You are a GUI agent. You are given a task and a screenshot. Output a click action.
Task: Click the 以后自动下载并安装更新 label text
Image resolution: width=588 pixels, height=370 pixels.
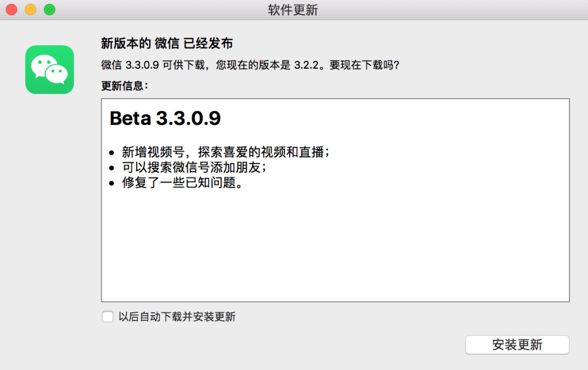click(177, 317)
